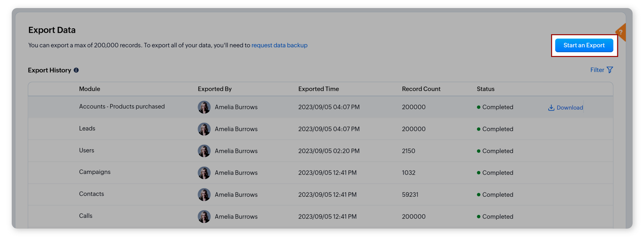Click the Filter text label
The image size is (644, 240).
coord(597,70)
